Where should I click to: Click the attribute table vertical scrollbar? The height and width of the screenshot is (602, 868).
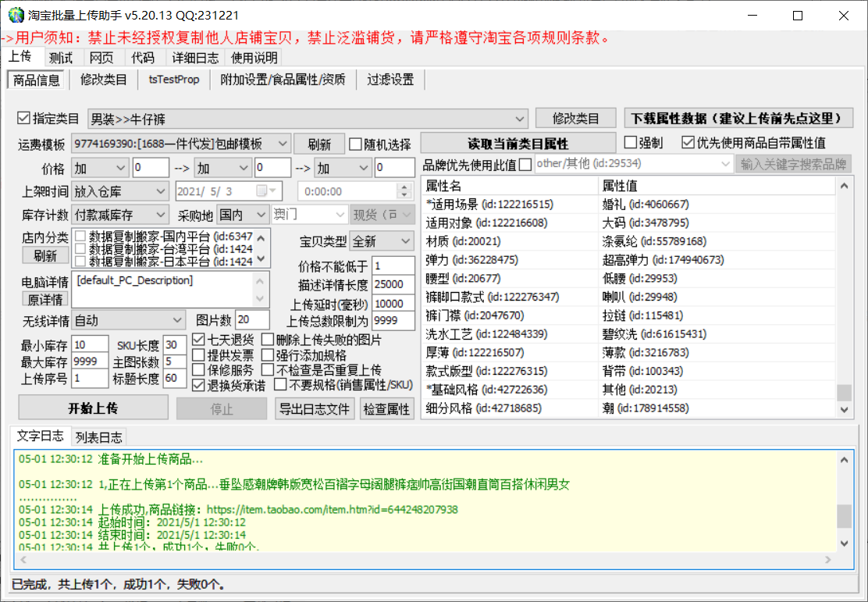(x=844, y=297)
